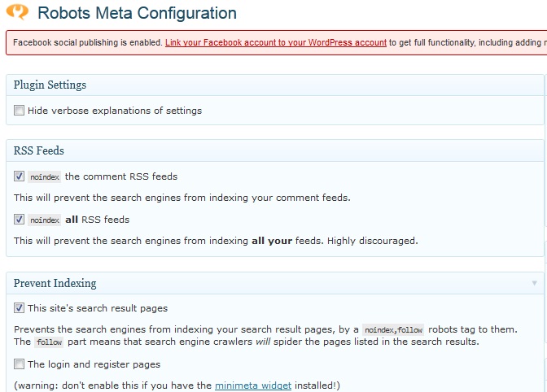547x392 pixels.
Task: Click the Facebook social publishing notice bar
Action: pyautogui.click(x=81, y=42)
